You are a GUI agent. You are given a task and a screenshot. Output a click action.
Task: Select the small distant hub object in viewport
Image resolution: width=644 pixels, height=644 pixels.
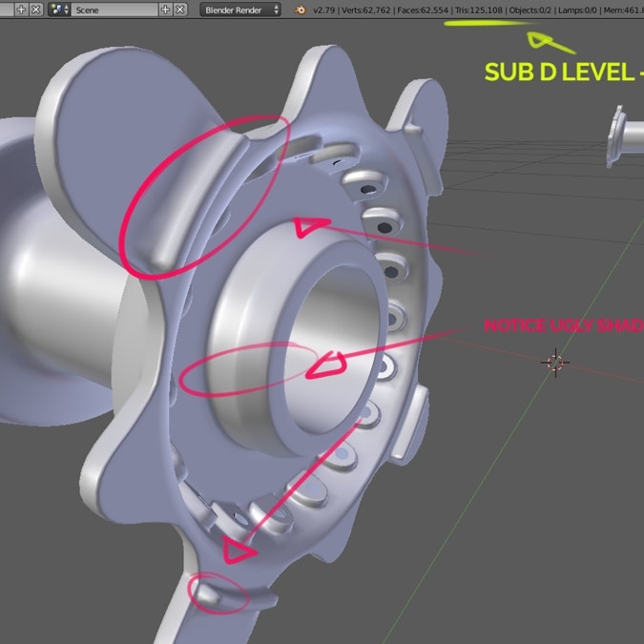[624, 135]
